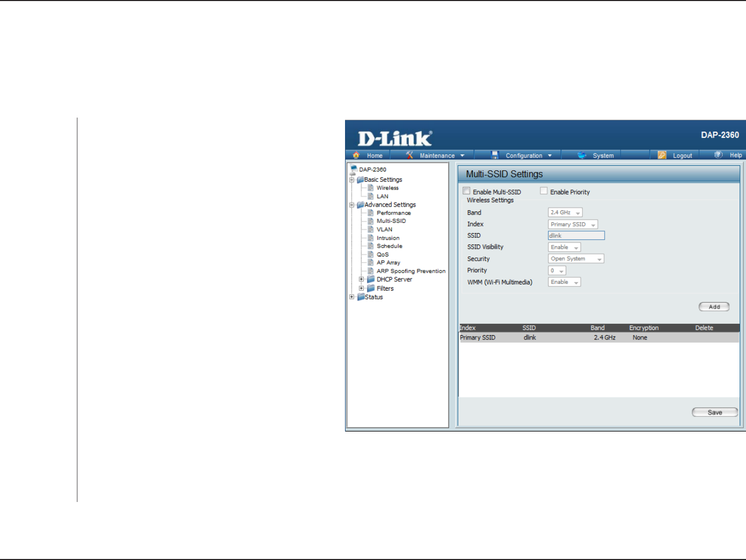Click the page icon next to Schedule
The height and width of the screenshot is (560, 746).
(x=370, y=246)
